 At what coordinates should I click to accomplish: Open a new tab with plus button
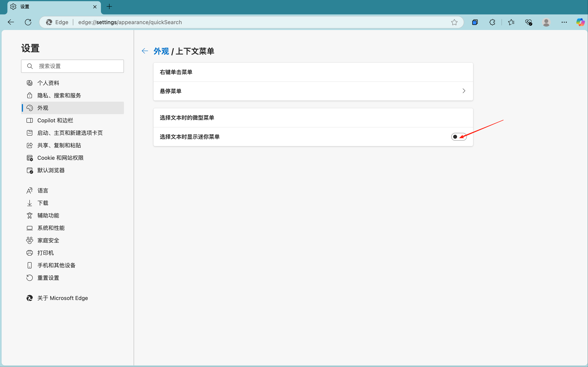pyautogui.click(x=109, y=7)
